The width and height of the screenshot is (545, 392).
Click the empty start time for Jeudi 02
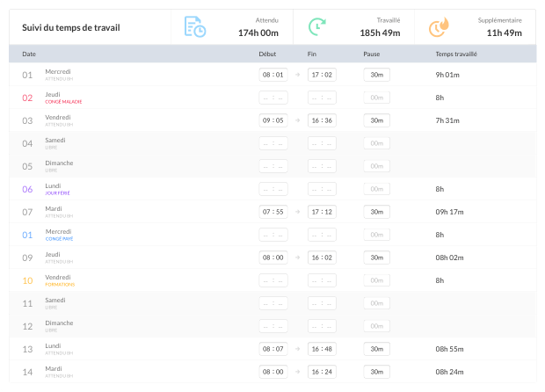point(273,98)
